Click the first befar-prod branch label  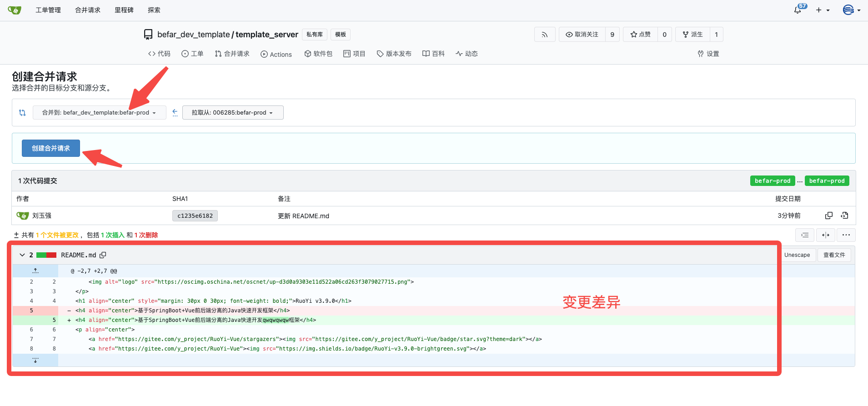(x=773, y=180)
